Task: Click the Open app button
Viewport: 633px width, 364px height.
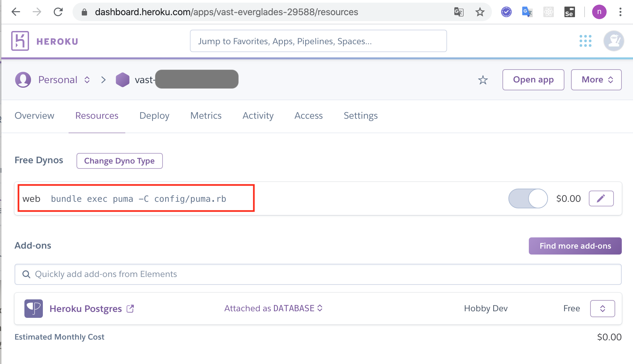Action: point(533,80)
